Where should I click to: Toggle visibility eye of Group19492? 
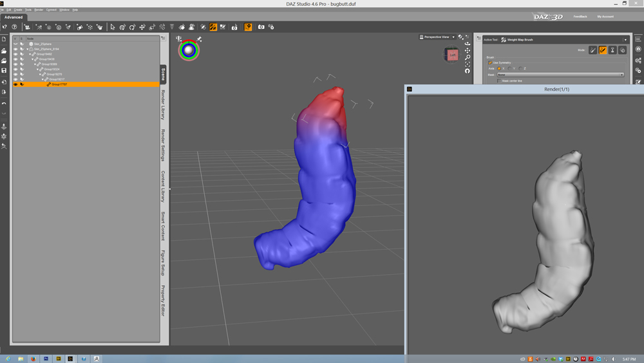(15, 54)
